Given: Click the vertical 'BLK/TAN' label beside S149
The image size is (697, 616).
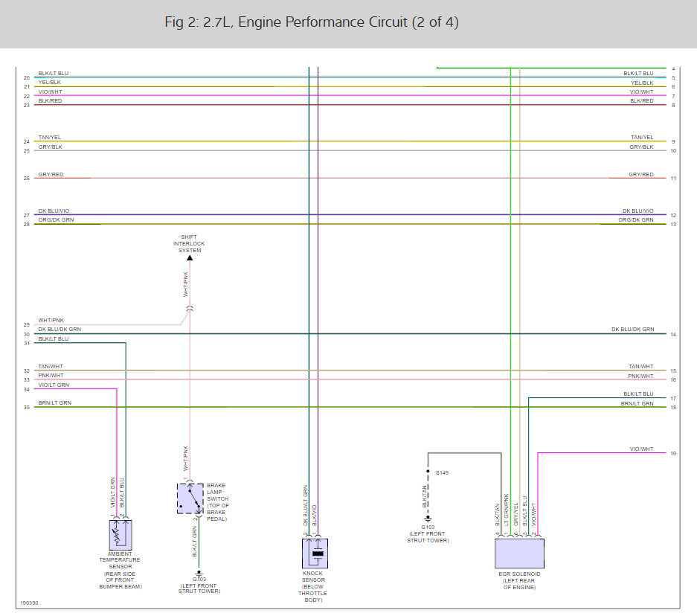Looking at the screenshot, I should coord(424,496).
